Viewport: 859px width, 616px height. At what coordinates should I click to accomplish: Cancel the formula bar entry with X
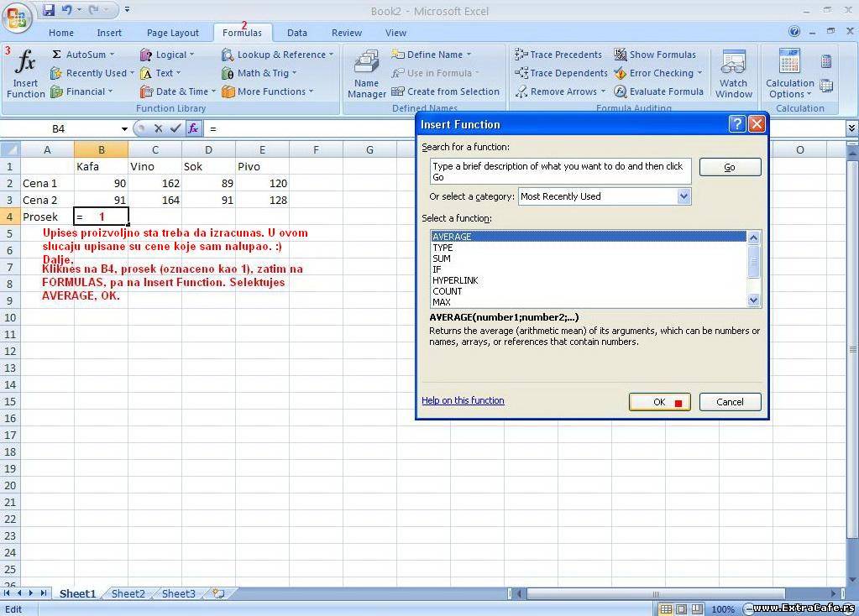tap(159, 128)
